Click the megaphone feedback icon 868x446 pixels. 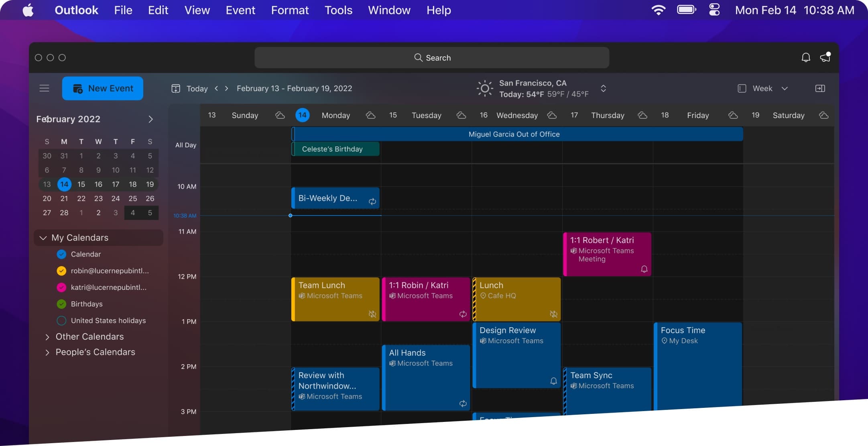[x=825, y=57]
